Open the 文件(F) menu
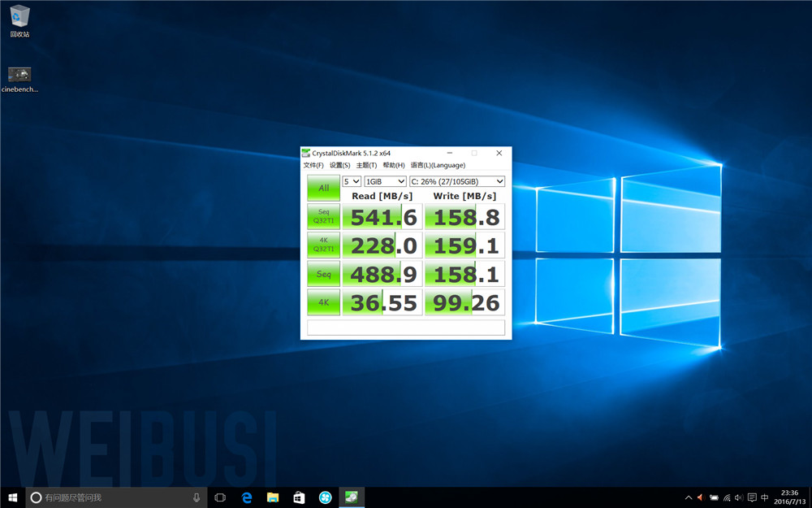812x508 pixels. (313, 165)
